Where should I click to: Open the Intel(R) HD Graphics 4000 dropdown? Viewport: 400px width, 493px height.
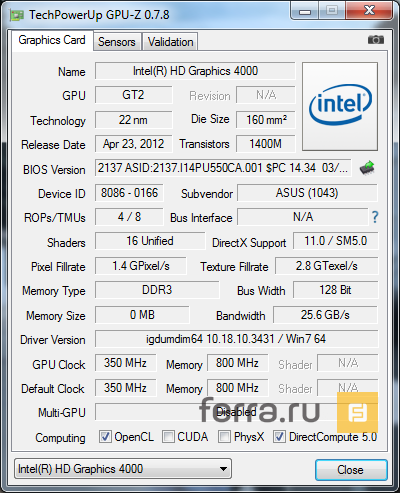[x=123, y=469]
